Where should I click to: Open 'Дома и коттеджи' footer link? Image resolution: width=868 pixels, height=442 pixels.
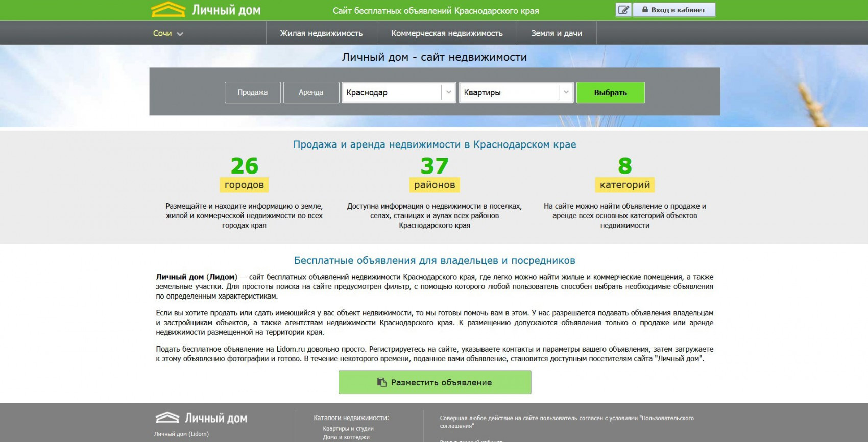click(x=346, y=437)
